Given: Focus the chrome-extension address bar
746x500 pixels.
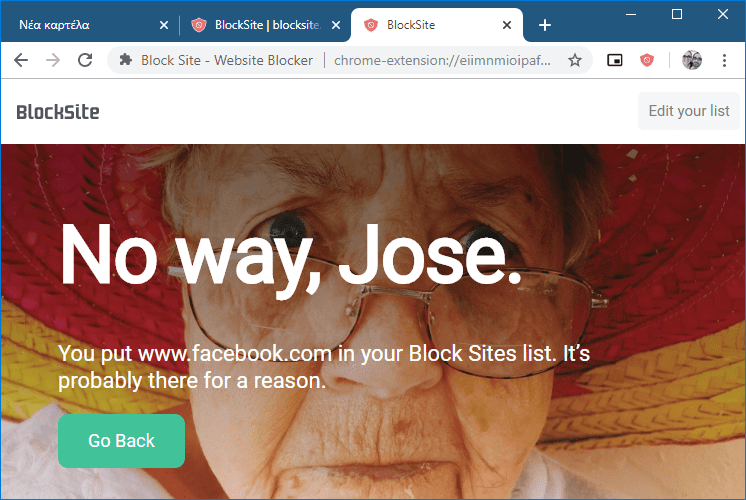Looking at the screenshot, I should (x=442, y=60).
